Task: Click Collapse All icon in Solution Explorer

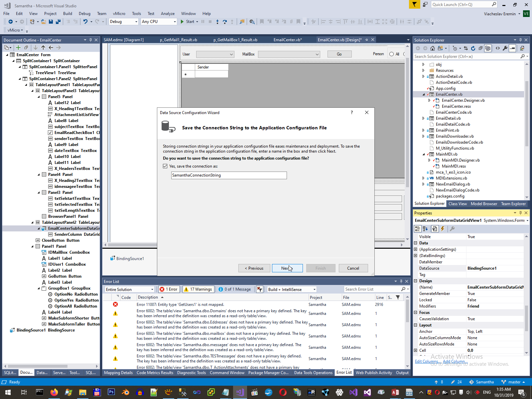Action: [x=480, y=48]
